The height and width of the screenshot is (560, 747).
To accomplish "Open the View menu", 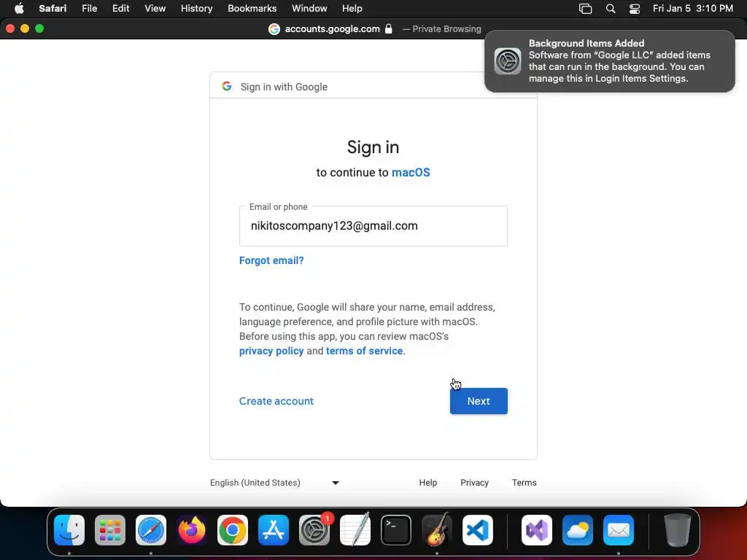I will [155, 9].
